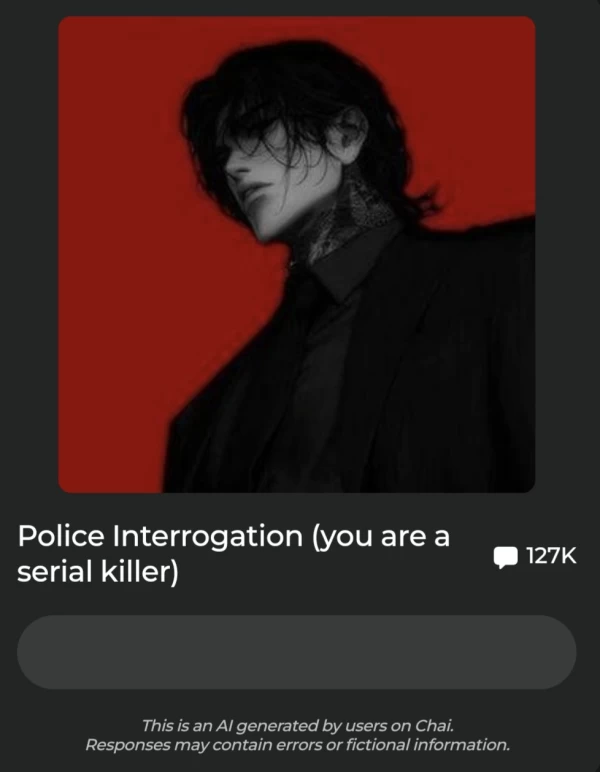Tap the empty grey rounded button
This screenshot has width=600, height=772.
[297, 652]
